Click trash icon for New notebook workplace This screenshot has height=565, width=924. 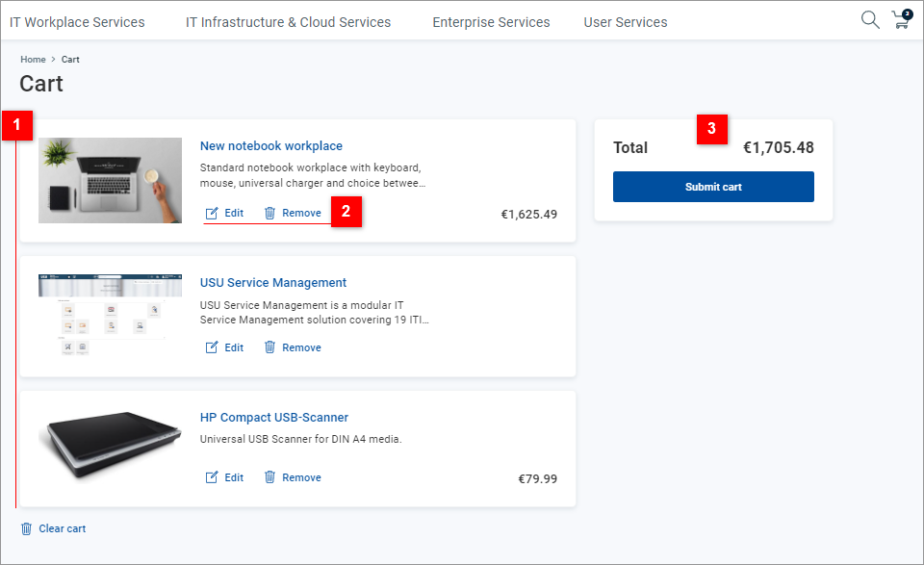pyautogui.click(x=270, y=213)
